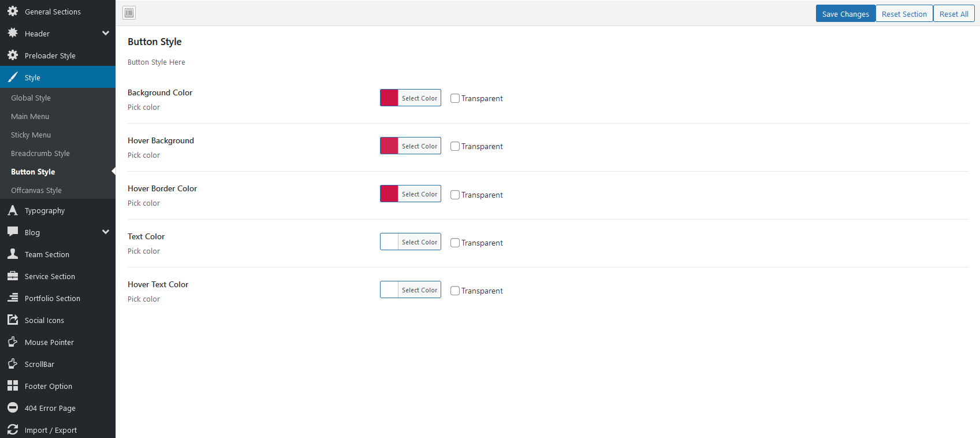Check Transparent for Hover Border Color

[x=455, y=195]
